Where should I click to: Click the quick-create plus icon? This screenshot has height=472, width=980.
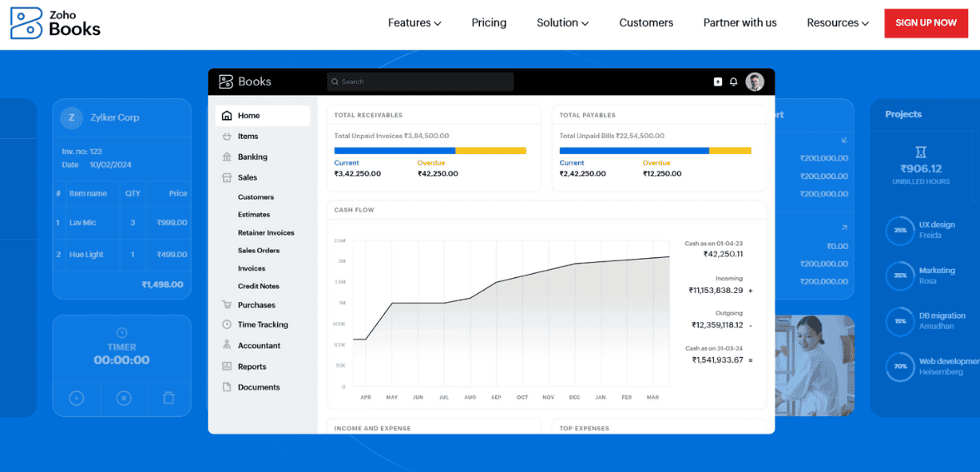(x=718, y=82)
